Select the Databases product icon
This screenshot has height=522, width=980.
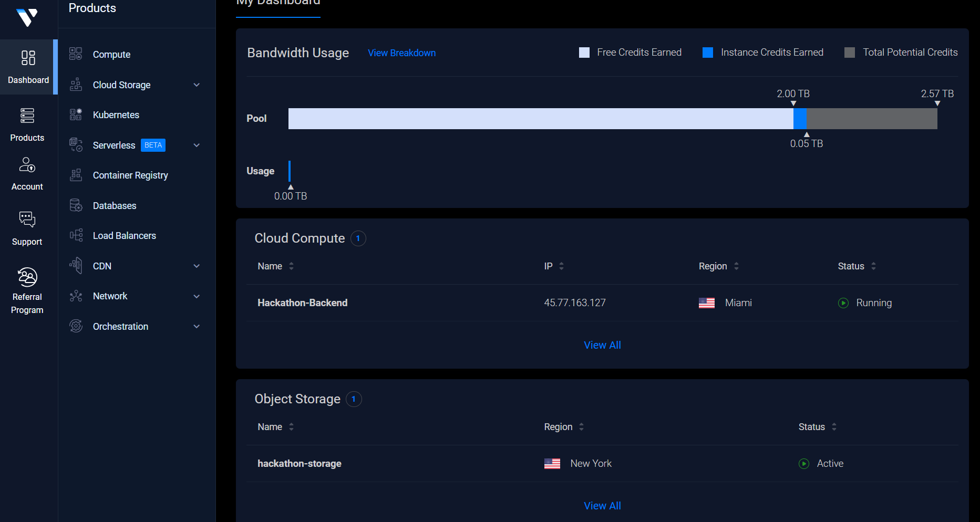pyautogui.click(x=76, y=205)
